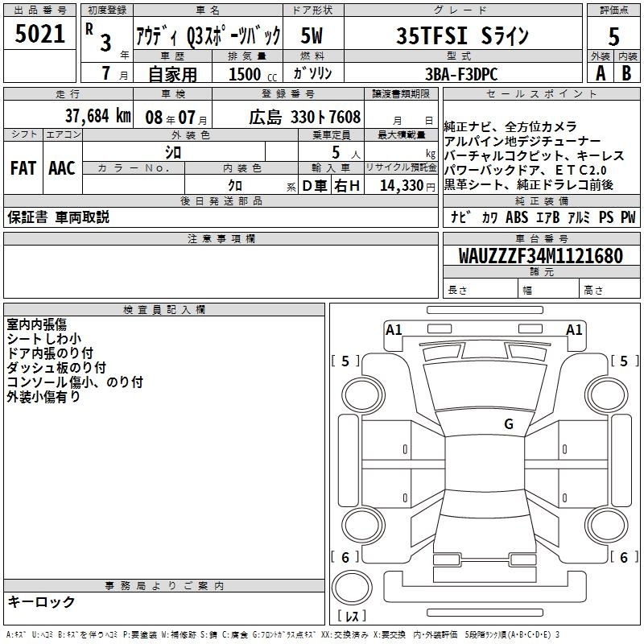644x644 pixels.
Task: Click the seating capacity value 5人
Action: pyautogui.click(x=346, y=153)
